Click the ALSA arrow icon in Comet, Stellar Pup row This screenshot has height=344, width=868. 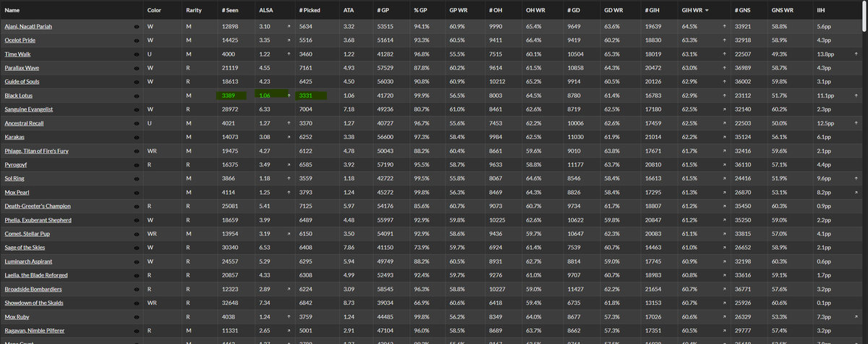pos(290,233)
